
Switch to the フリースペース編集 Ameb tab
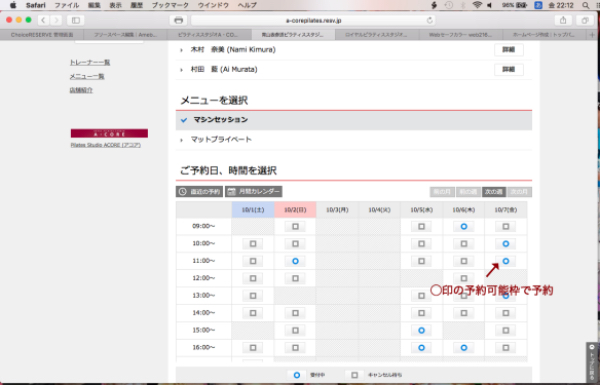(126, 35)
